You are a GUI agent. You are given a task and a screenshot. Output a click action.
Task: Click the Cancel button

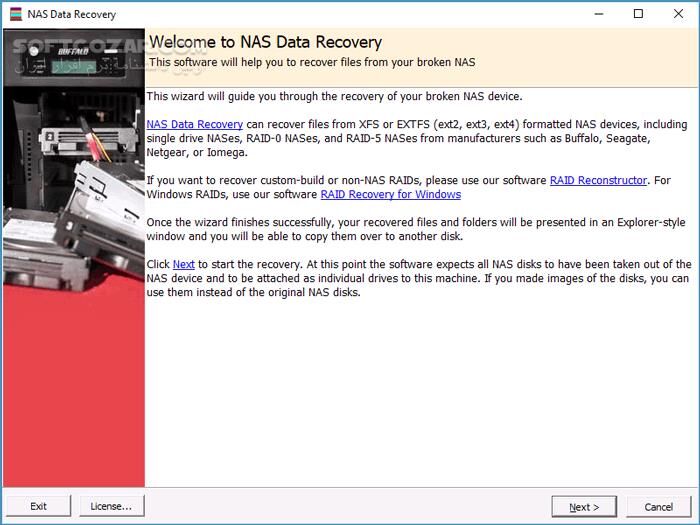point(658,507)
